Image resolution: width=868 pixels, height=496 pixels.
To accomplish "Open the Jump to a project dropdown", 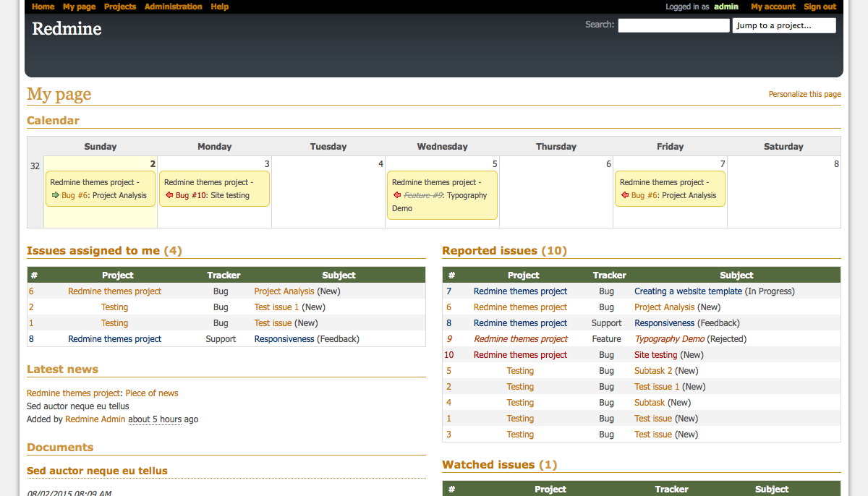I will coord(784,25).
